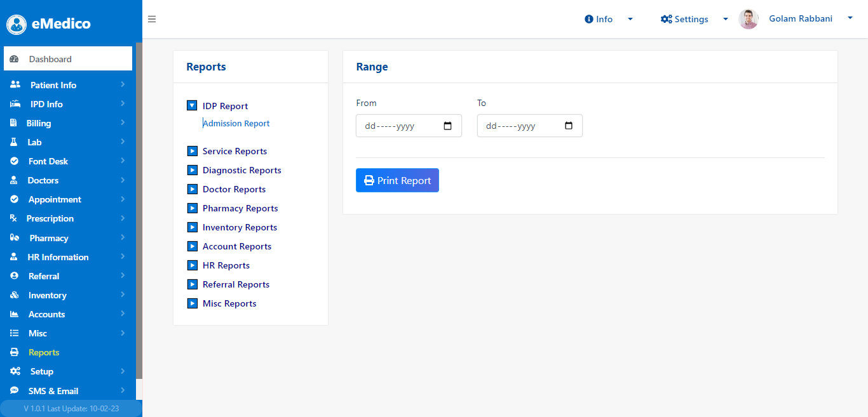This screenshot has height=417, width=868.
Task: Open the Settings dropdown in header
Action: 694,19
